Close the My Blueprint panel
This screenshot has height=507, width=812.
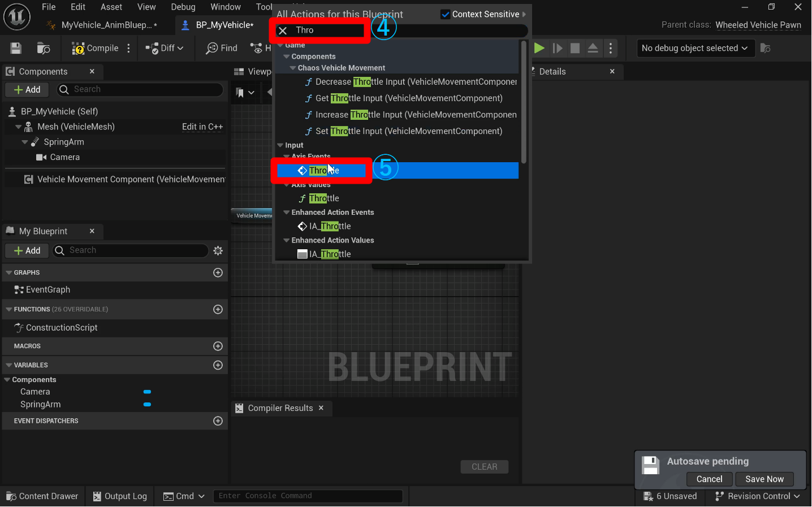point(92,231)
